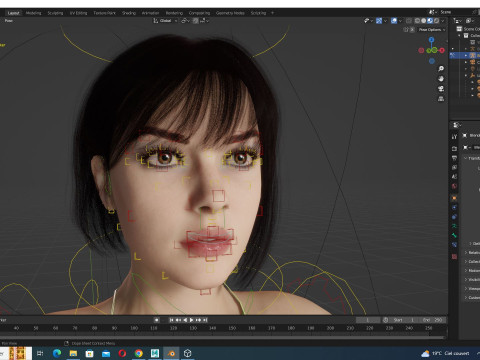Toggle viewport gizmos display
Viewport: 480px width, 360px height.
[x=379, y=21]
